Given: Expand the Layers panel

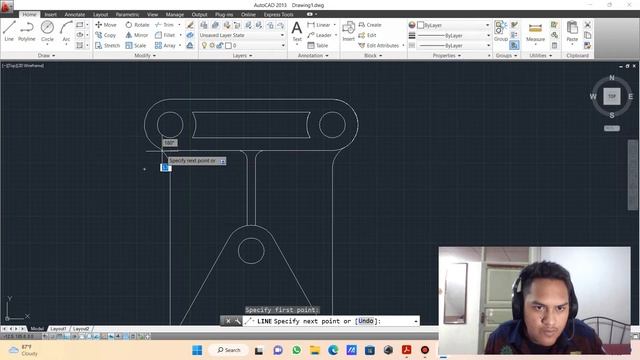Looking at the screenshot, I should (x=242, y=55).
